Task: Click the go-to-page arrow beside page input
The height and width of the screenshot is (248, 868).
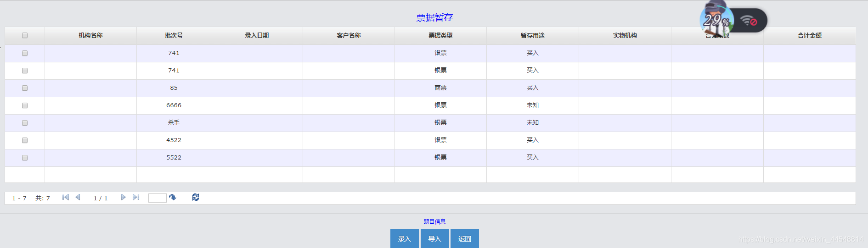Action: 173,198
